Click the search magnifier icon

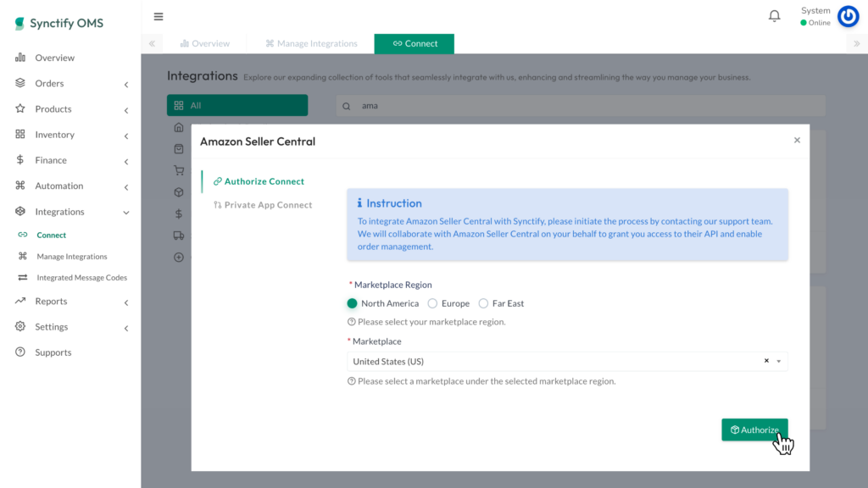point(347,106)
